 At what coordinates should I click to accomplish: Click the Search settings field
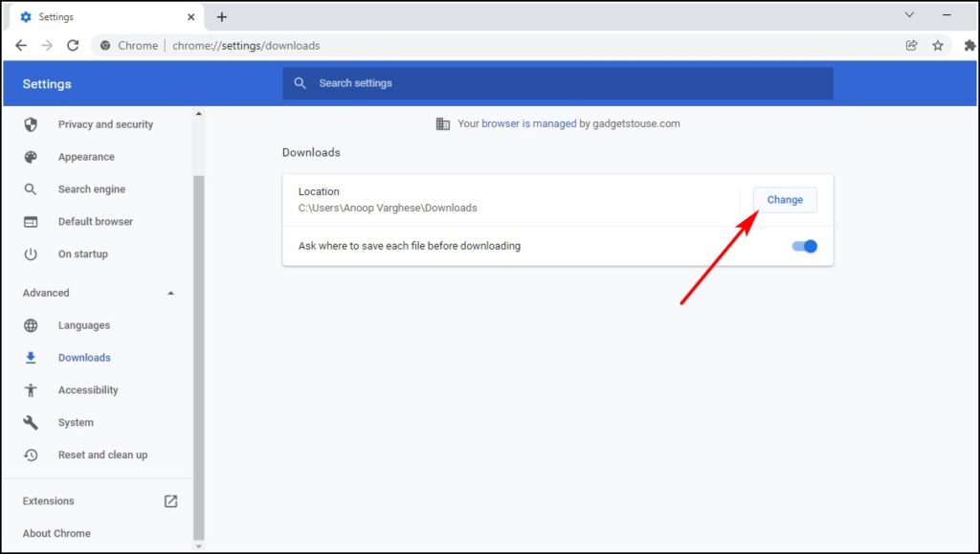[558, 83]
